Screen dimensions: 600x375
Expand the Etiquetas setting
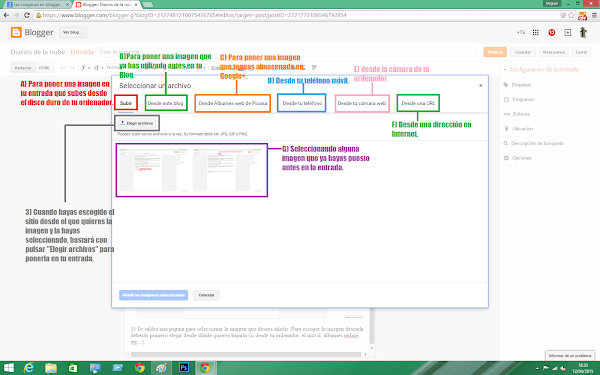point(517,85)
